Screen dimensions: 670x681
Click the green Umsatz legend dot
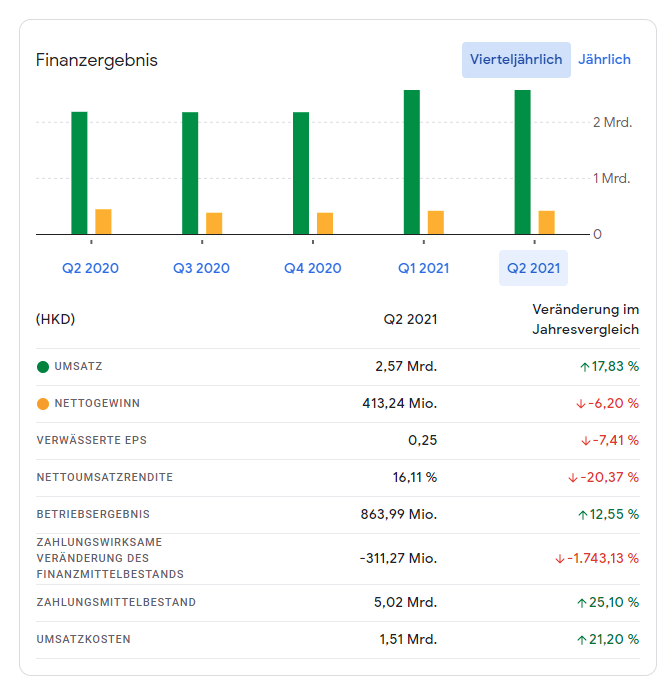(x=43, y=367)
